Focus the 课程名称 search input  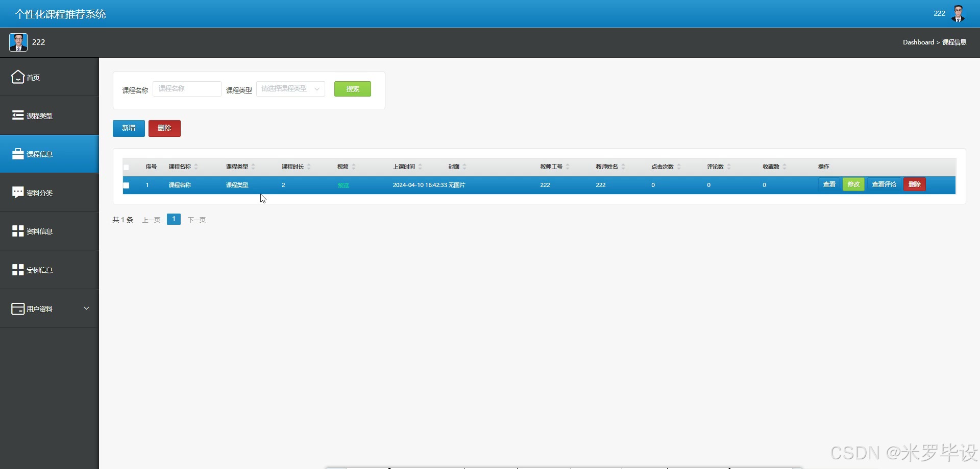pos(187,89)
